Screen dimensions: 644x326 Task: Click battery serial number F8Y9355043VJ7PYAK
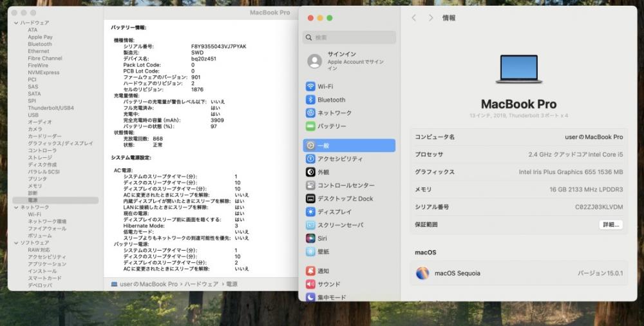click(x=218, y=46)
